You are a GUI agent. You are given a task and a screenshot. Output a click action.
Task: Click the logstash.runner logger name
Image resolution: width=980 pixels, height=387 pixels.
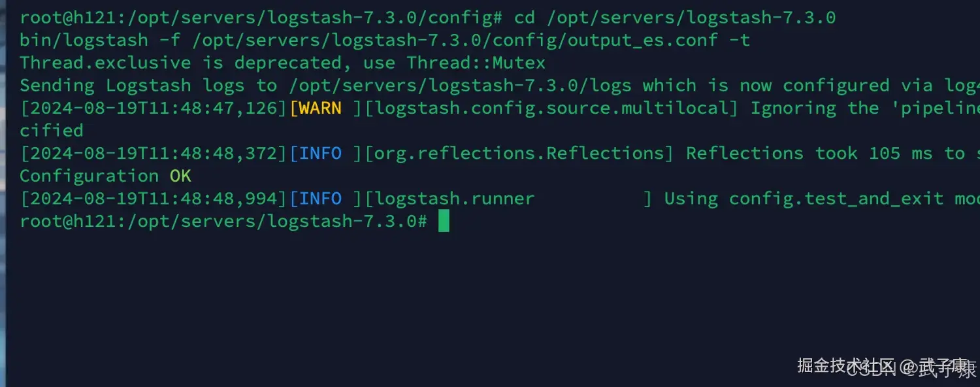(455, 199)
